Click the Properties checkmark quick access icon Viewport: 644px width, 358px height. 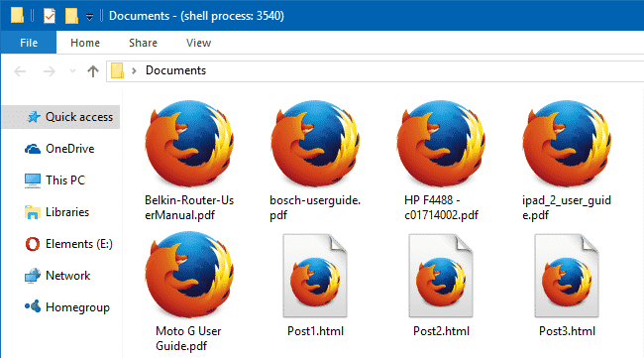(50, 16)
